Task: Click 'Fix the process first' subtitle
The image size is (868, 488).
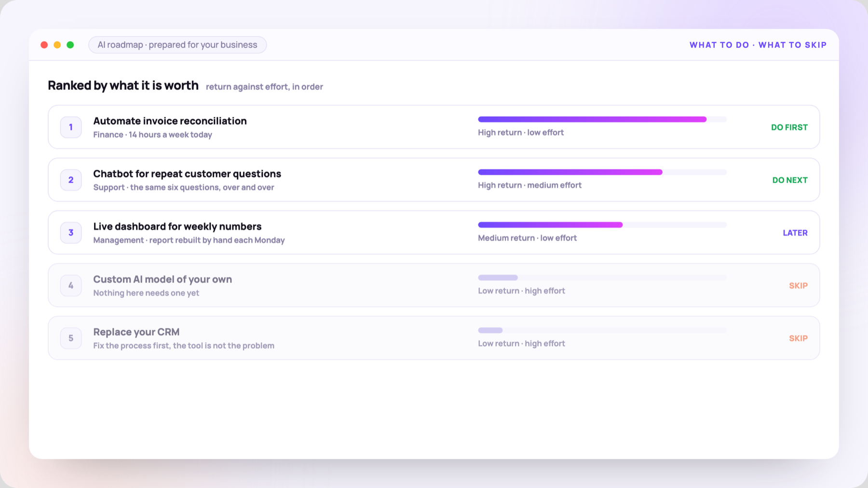Action: 184,346
